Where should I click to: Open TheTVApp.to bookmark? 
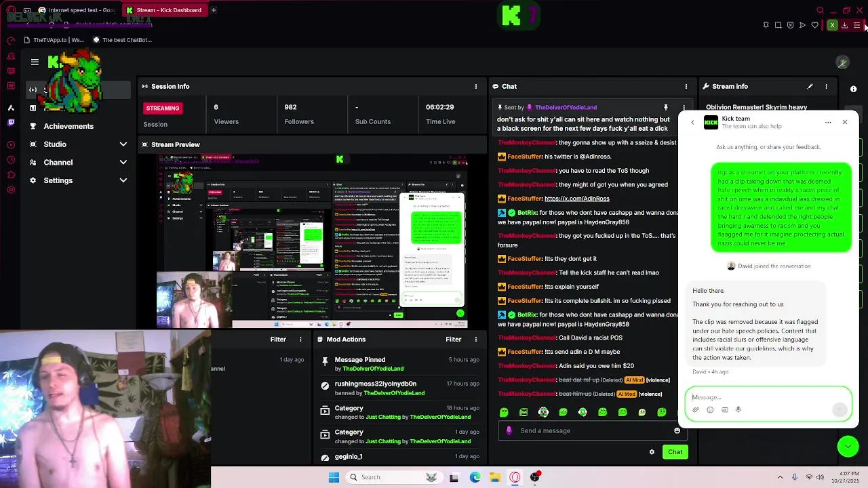(x=54, y=40)
